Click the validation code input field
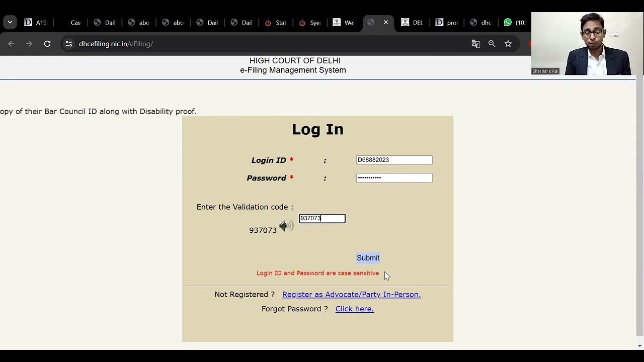644x362 pixels. (x=322, y=218)
